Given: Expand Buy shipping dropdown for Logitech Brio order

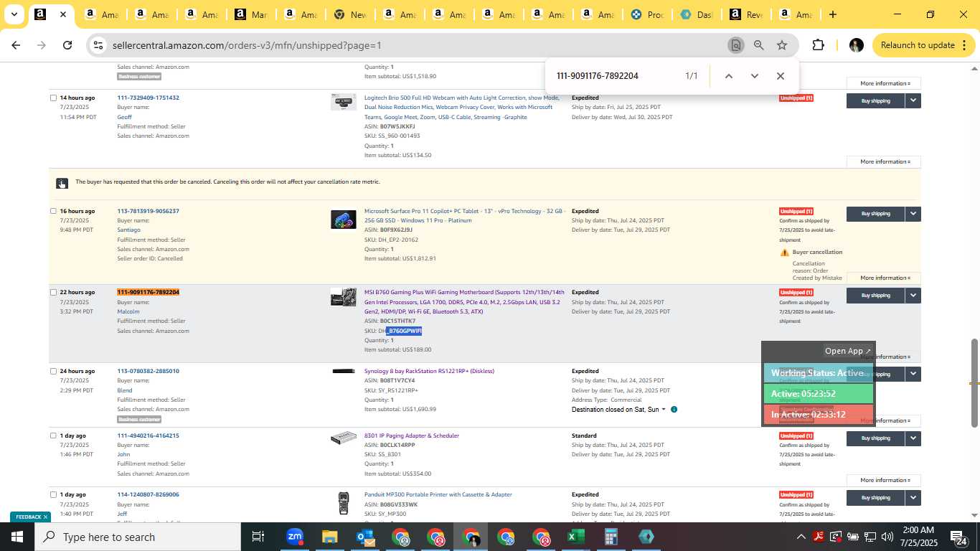Looking at the screenshot, I should click(x=913, y=101).
